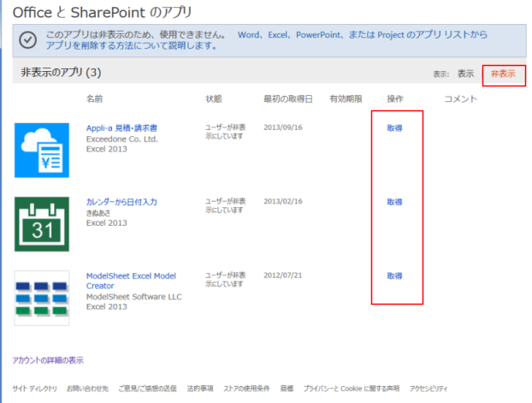Open the ご意見/ご感想の送信 footer link
The image size is (532, 403).
pos(147,388)
